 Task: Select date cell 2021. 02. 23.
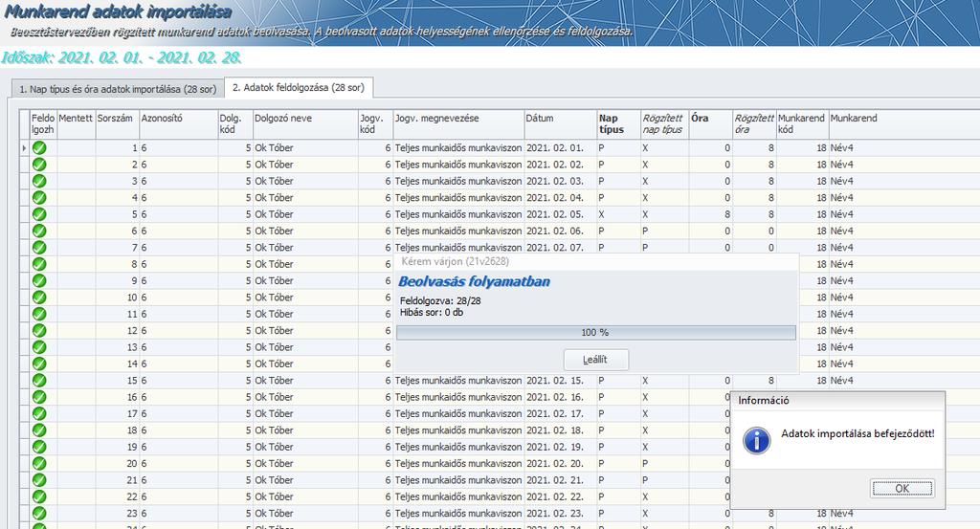pyautogui.click(x=561, y=514)
